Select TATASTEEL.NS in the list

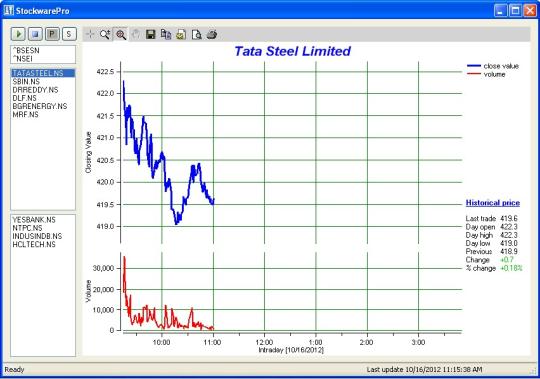[43, 73]
